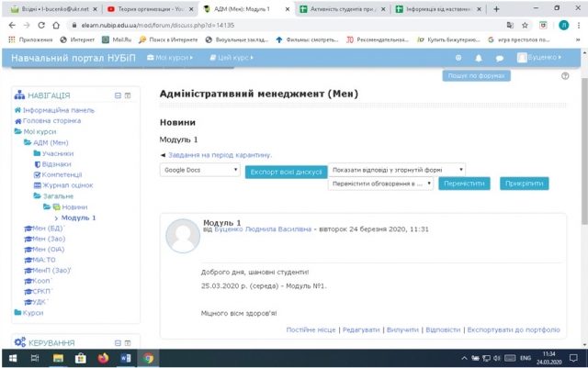The height and width of the screenshot is (368, 588).
Task: Open the СРКП course in navigation
Action: tap(41, 291)
